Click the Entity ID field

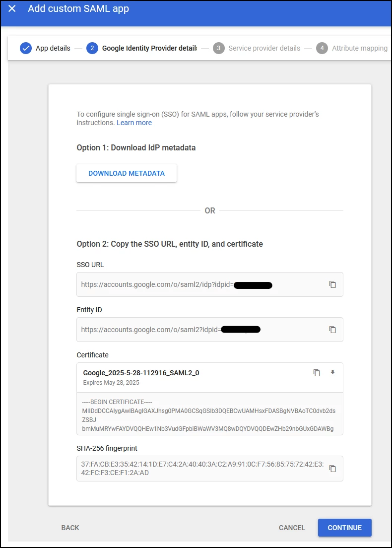(209, 330)
